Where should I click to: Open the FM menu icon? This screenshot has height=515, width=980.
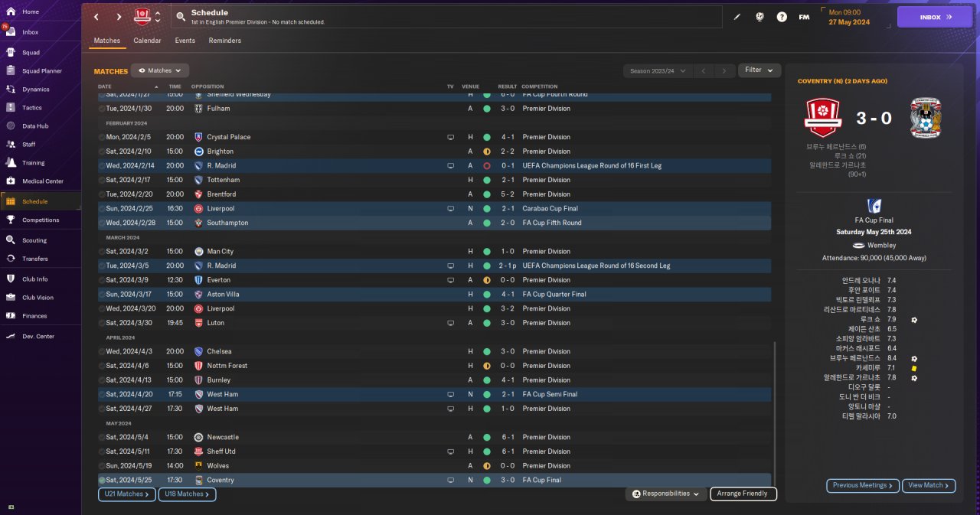tap(804, 17)
